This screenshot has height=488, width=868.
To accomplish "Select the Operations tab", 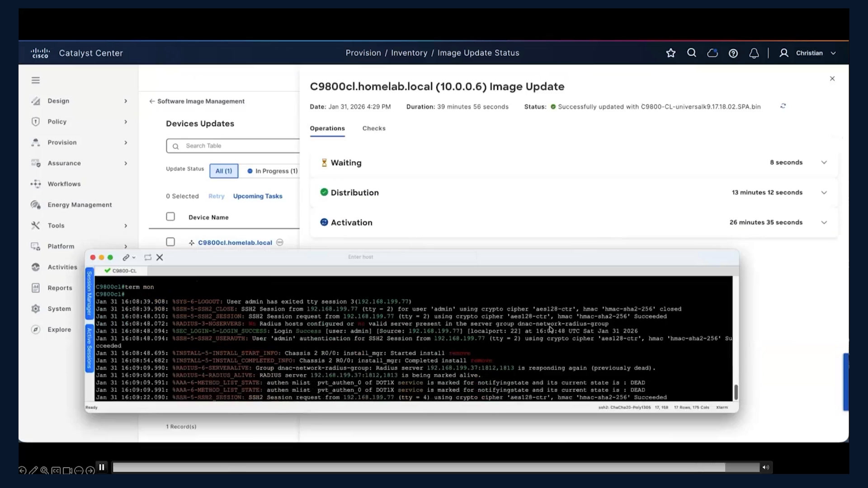I will 327,128.
